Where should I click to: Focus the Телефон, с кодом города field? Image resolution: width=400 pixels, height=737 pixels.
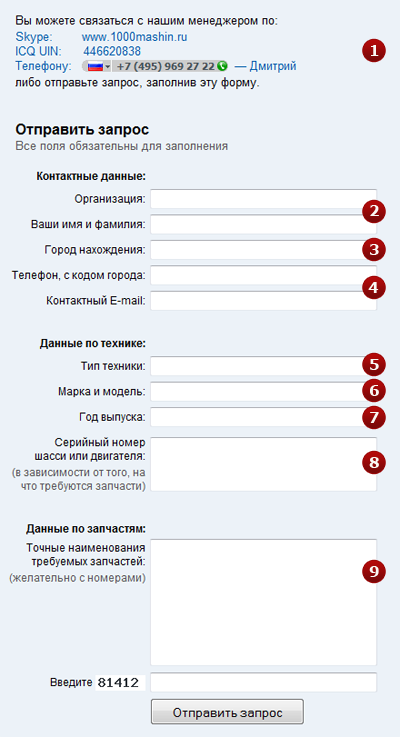coord(264,275)
